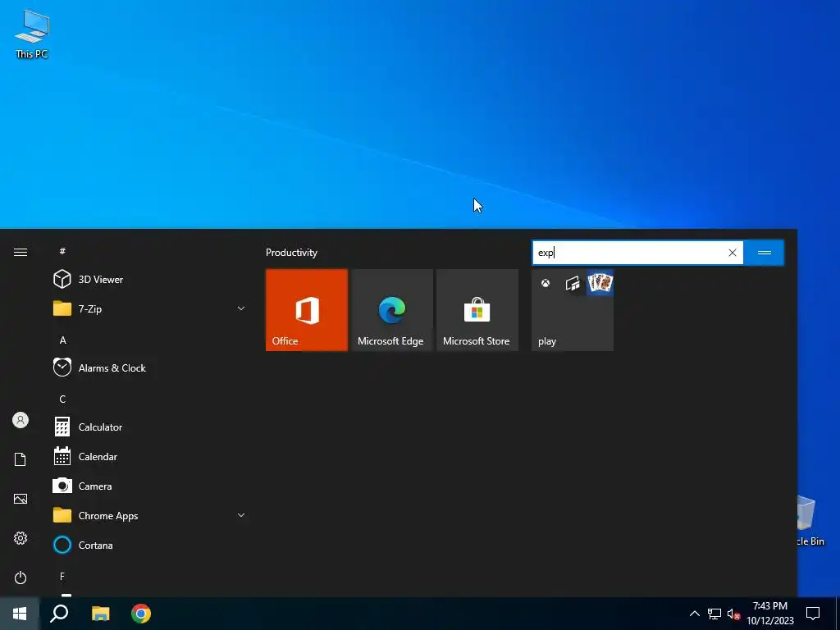Jump using the # letter header
The width and height of the screenshot is (840, 630).
[62, 251]
